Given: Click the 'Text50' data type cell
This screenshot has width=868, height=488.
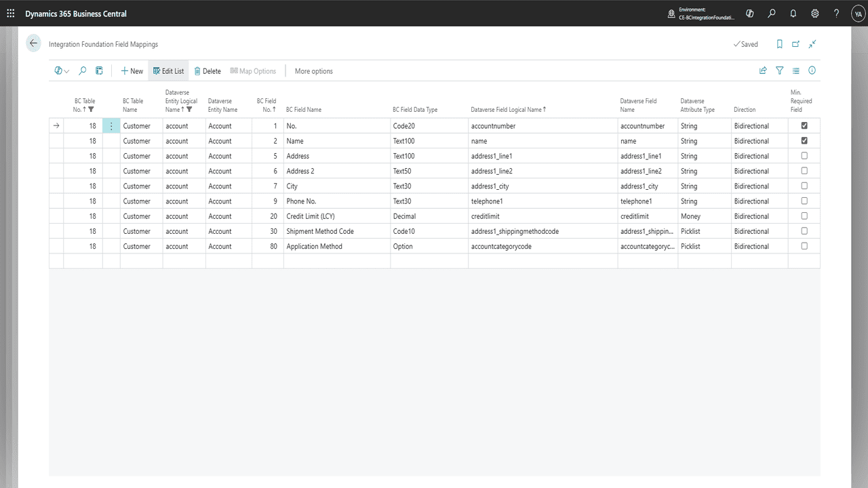Looking at the screenshot, I should pyautogui.click(x=429, y=171).
